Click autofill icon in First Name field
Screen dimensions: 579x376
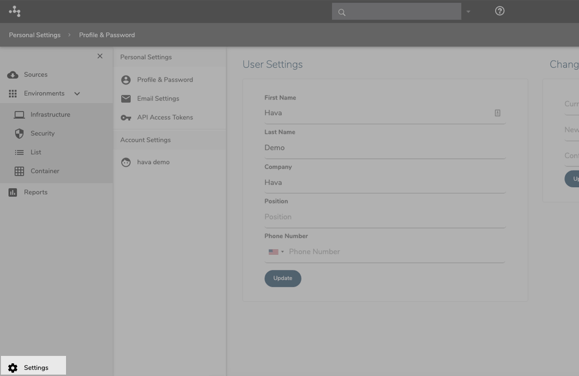tap(497, 113)
